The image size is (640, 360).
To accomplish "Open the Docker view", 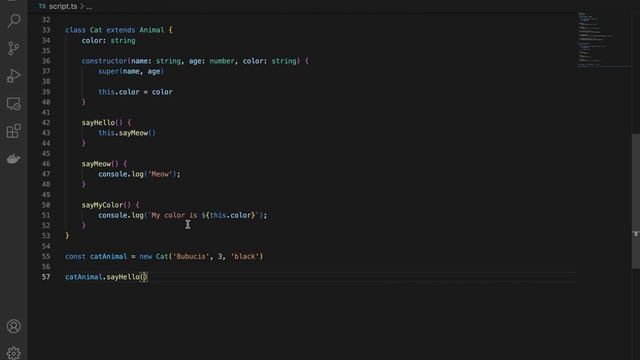I will 13,159.
